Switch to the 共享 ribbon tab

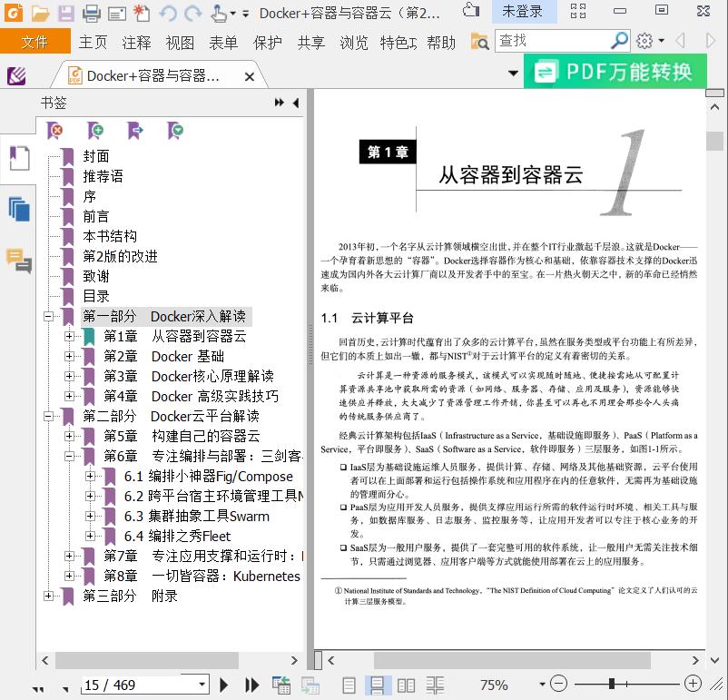pos(310,43)
